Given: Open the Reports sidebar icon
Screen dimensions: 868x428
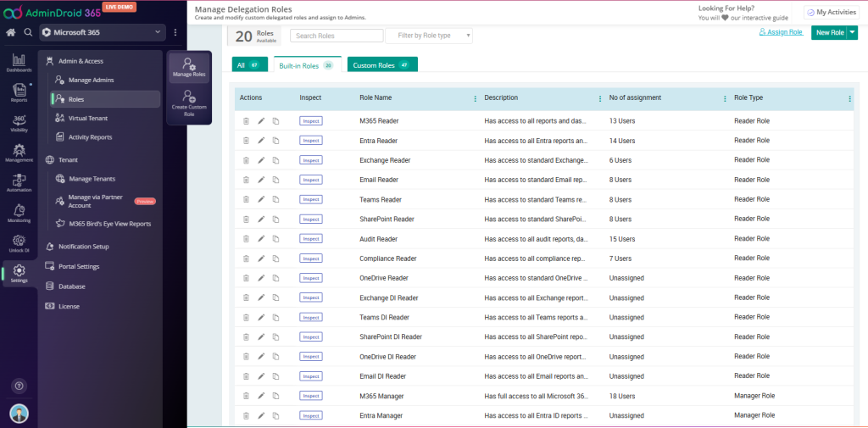Looking at the screenshot, I should [19, 93].
